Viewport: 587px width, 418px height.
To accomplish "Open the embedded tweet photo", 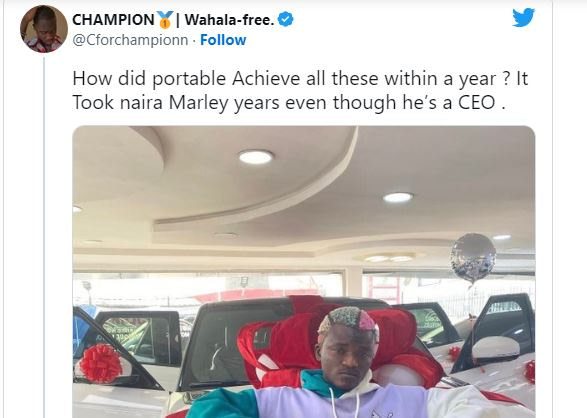I will (304, 272).
